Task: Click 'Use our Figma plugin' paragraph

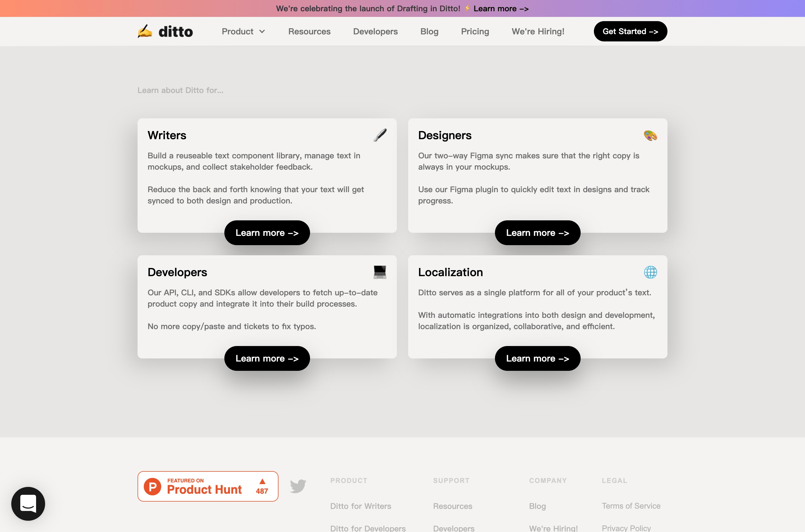Action: point(534,195)
